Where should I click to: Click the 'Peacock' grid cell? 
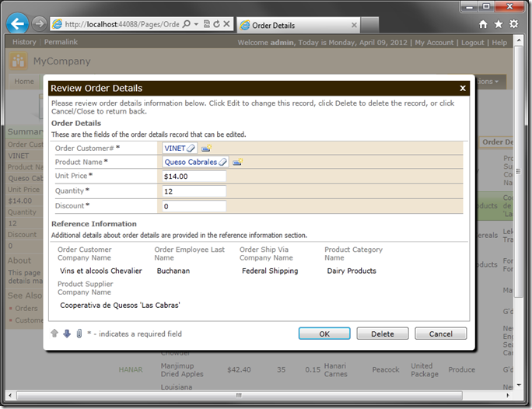[x=386, y=369]
